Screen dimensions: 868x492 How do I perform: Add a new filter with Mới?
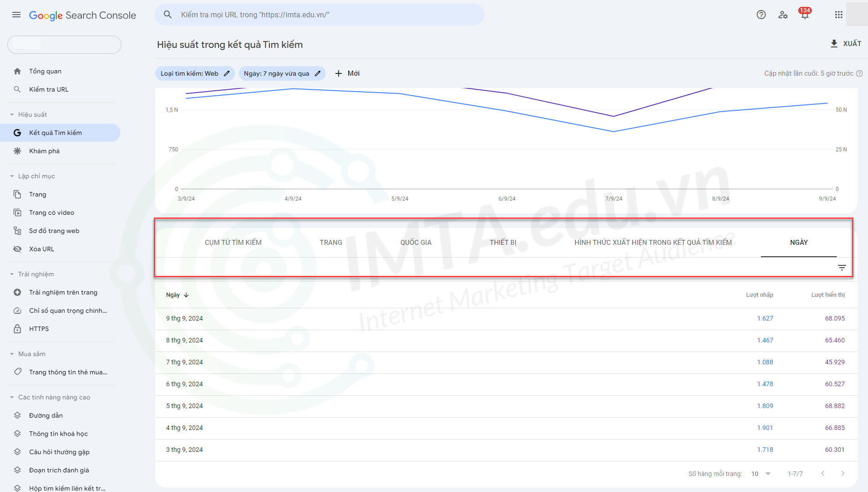(347, 73)
